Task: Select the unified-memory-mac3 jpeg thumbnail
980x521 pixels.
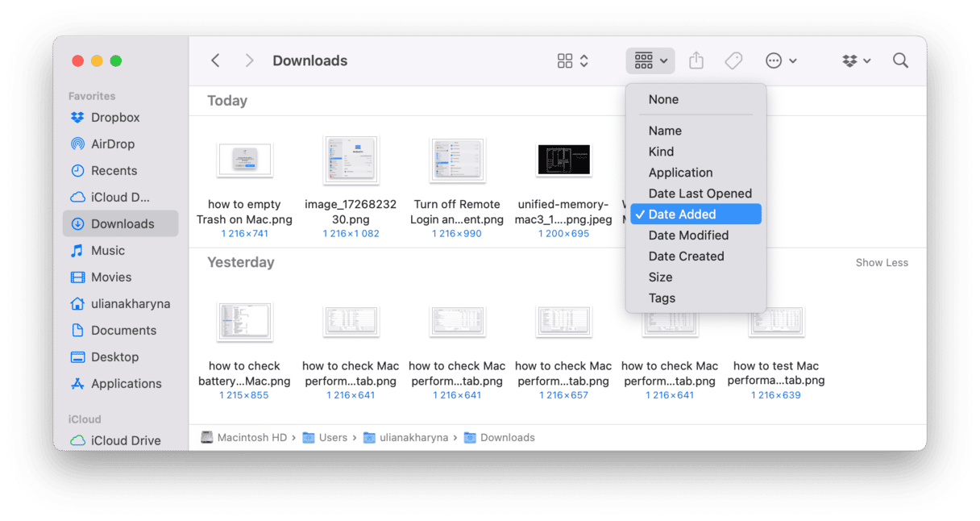Action: pos(564,160)
